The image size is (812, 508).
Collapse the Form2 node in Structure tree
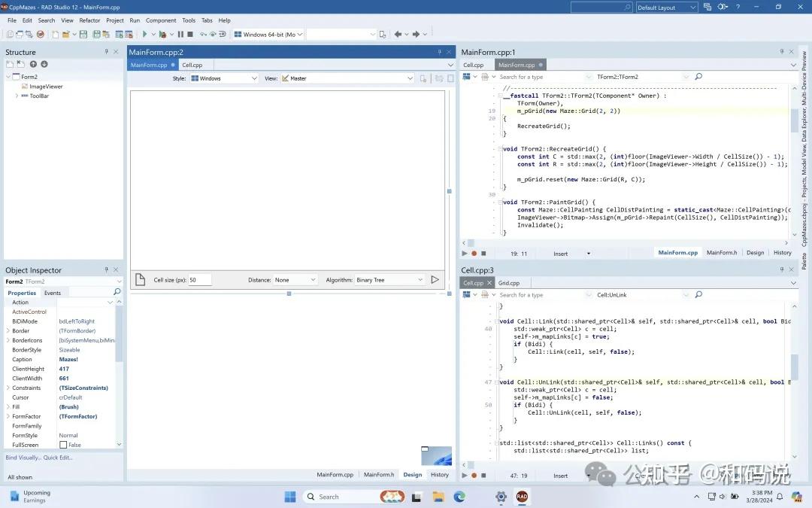point(8,77)
